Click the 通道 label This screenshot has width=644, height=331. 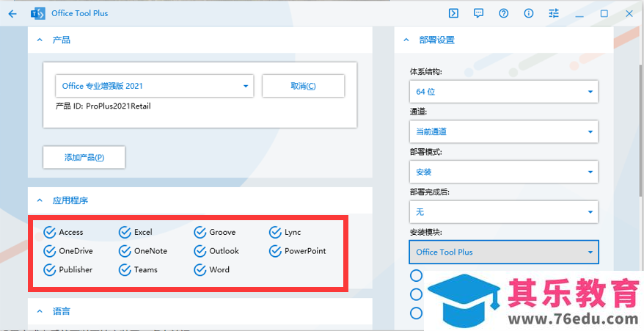[x=419, y=112]
